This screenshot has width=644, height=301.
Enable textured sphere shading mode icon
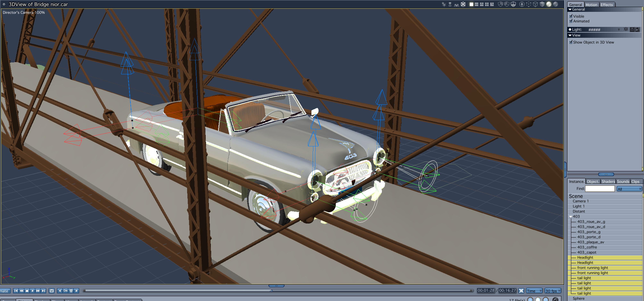tap(555, 4)
